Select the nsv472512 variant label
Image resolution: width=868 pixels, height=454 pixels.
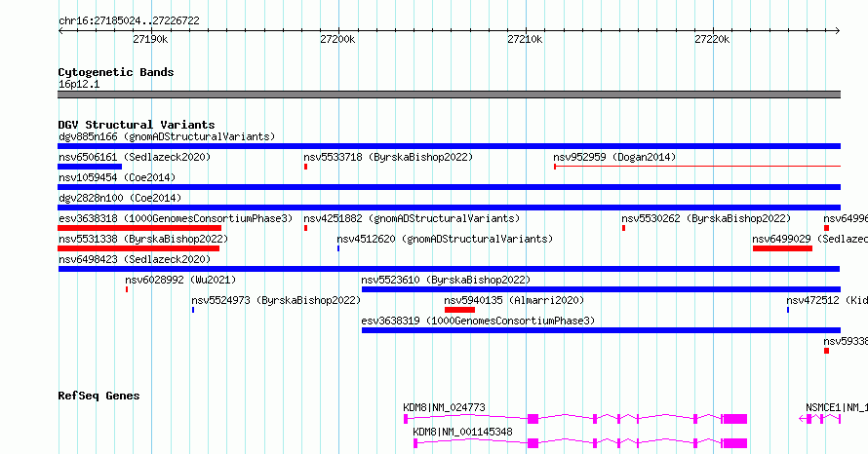point(827,300)
